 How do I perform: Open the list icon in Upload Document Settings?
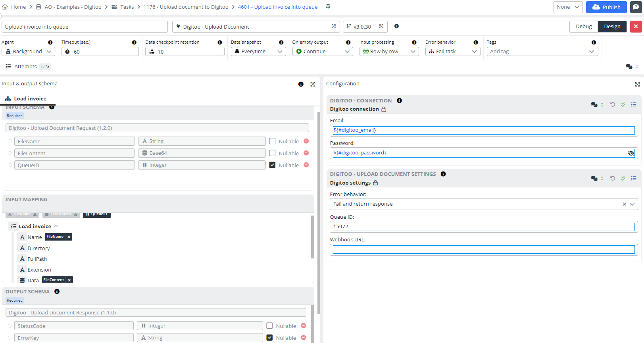tap(633, 178)
